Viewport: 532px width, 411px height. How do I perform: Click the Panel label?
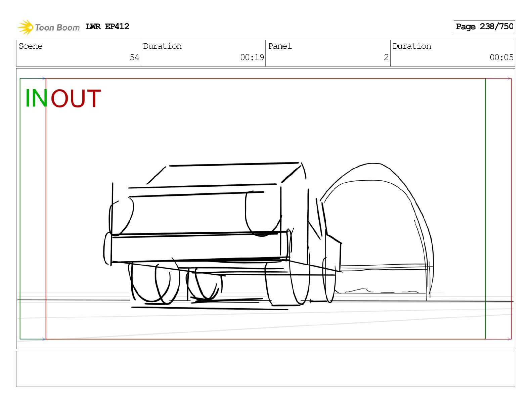[280, 46]
